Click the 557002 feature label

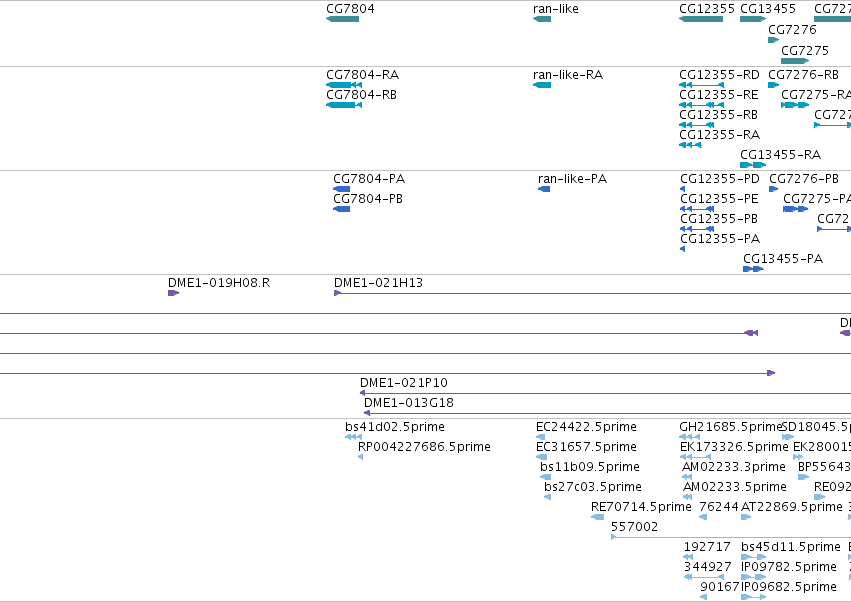click(x=634, y=527)
